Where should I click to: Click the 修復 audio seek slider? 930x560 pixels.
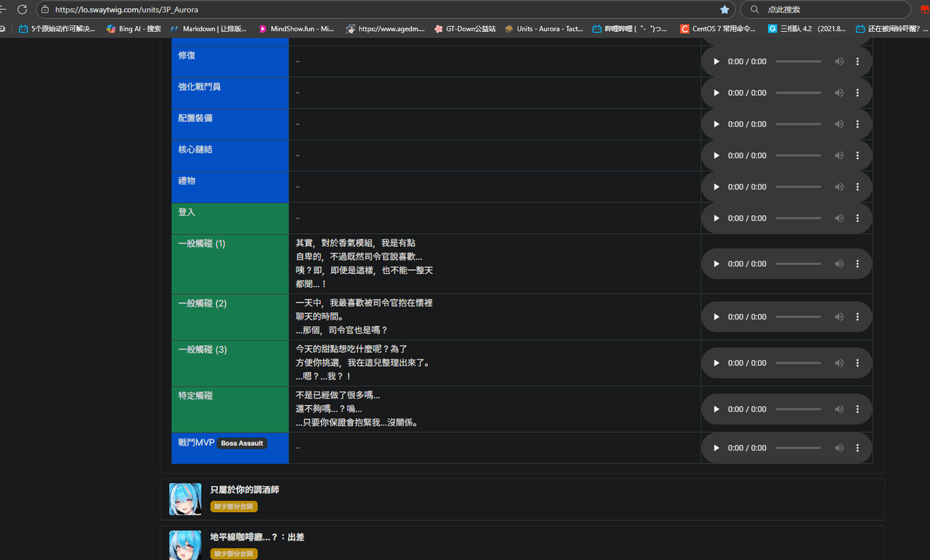tap(798, 62)
